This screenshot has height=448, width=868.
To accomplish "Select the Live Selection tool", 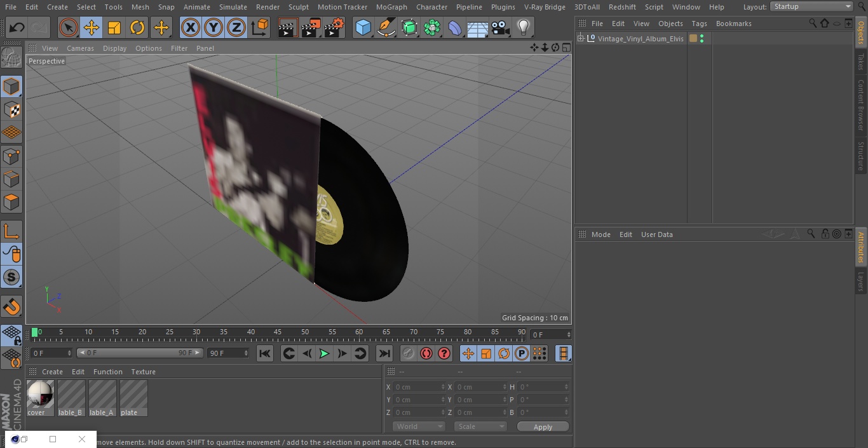I will (x=68, y=28).
